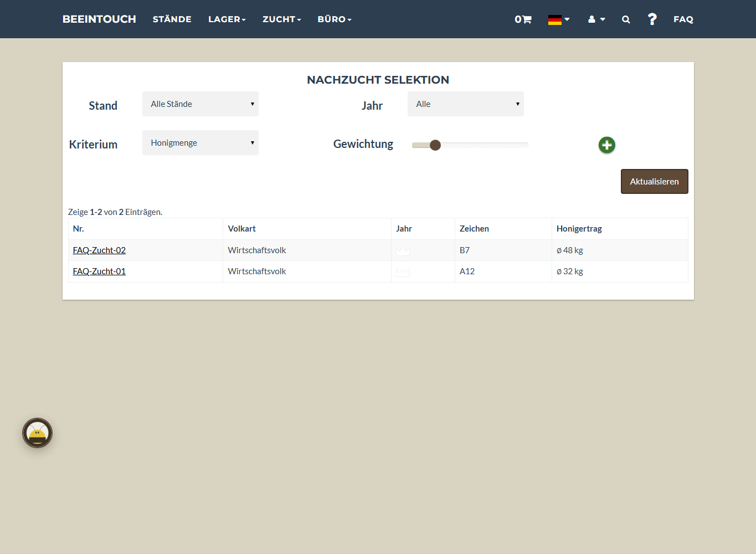Open the Stand dropdown Alle Stände
This screenshot has width=756, height=554.
(200, 104)
